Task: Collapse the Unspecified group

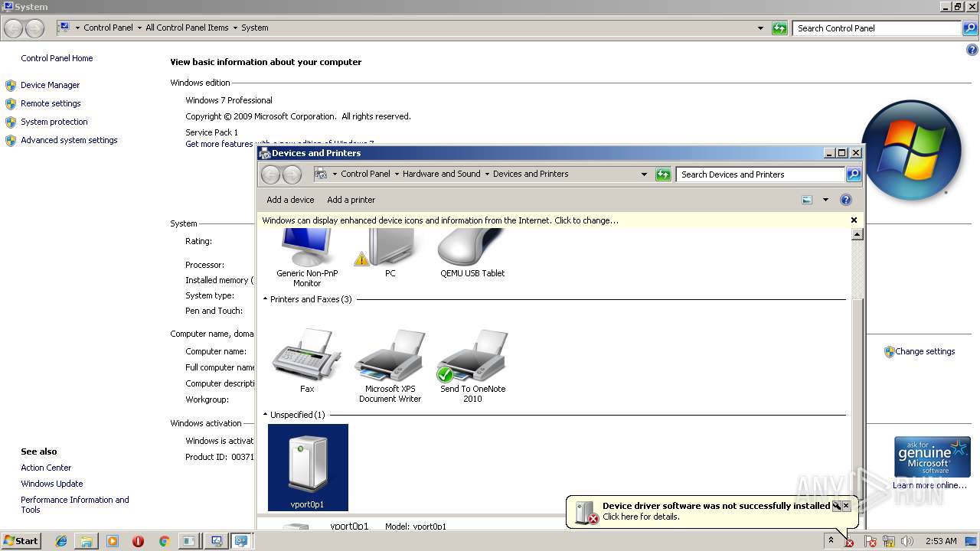Action: coord(266,415)
